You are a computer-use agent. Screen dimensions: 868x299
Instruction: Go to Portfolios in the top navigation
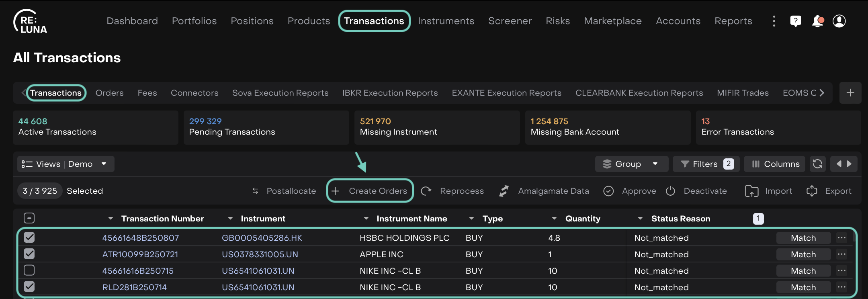click(x=194, y=21)
